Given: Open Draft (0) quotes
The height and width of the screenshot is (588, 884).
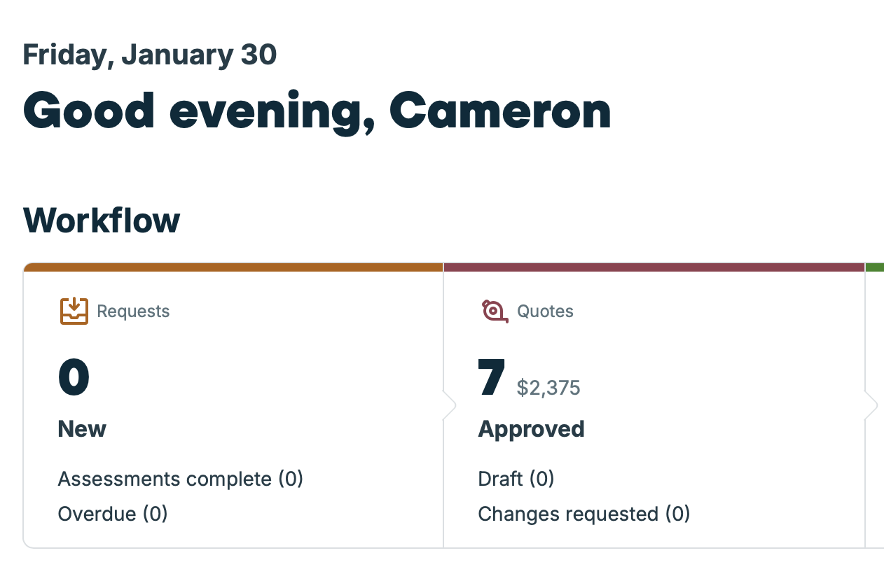Looking at the screenshot, I should [x=516, y=479].
